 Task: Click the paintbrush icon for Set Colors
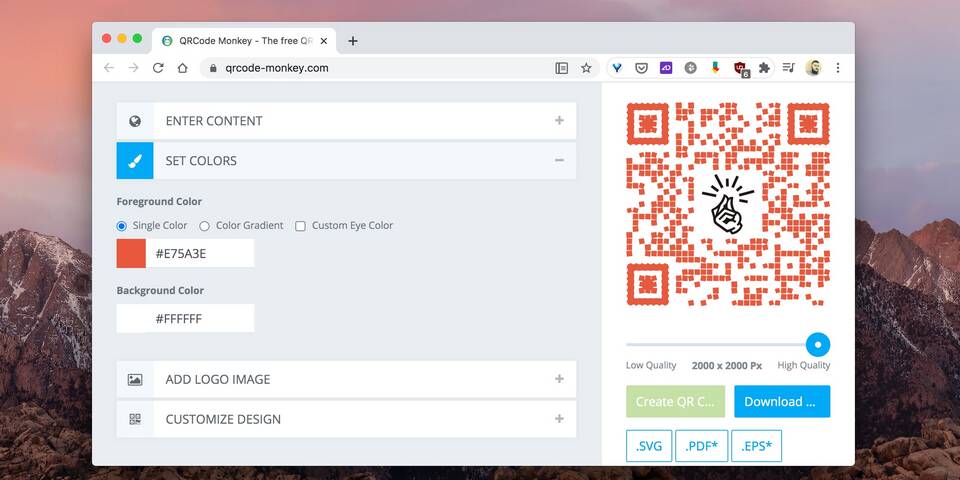click(x=135, y=161)
